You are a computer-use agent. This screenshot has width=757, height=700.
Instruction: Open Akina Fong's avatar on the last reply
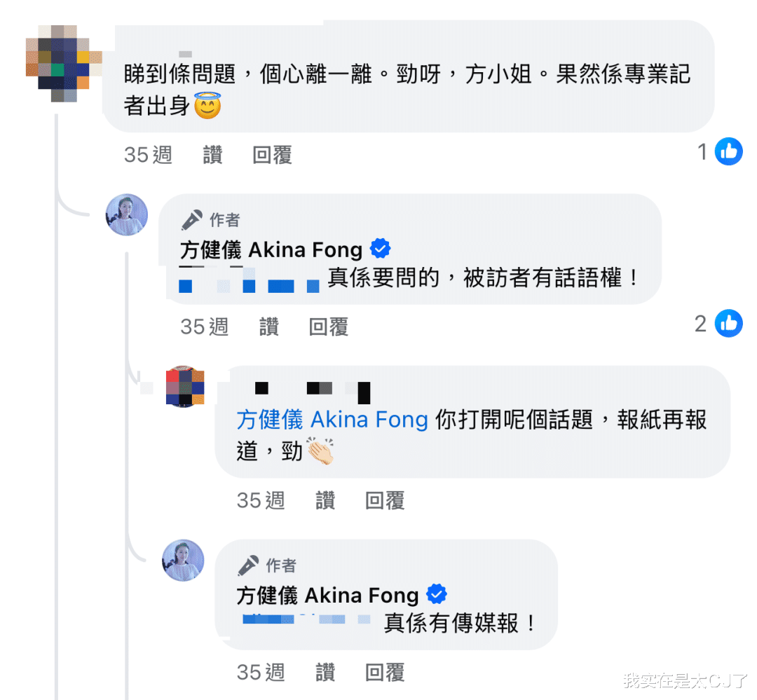(183, 560)
